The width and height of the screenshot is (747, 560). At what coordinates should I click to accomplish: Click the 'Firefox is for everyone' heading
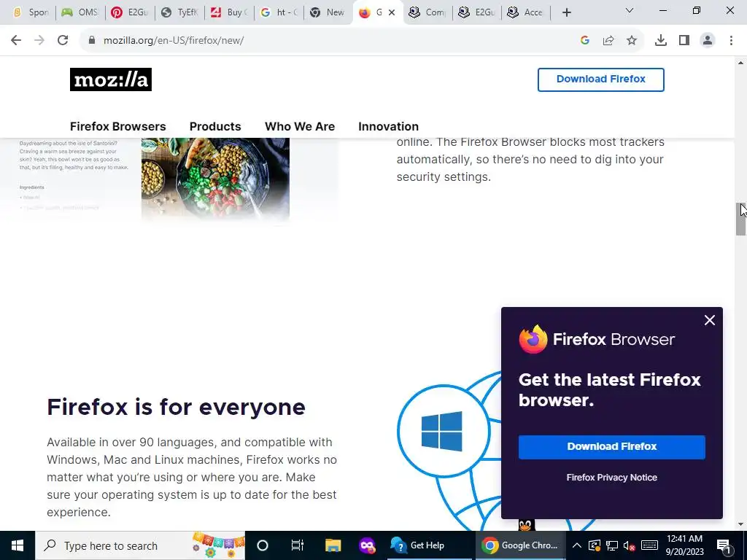pos(177,408)
